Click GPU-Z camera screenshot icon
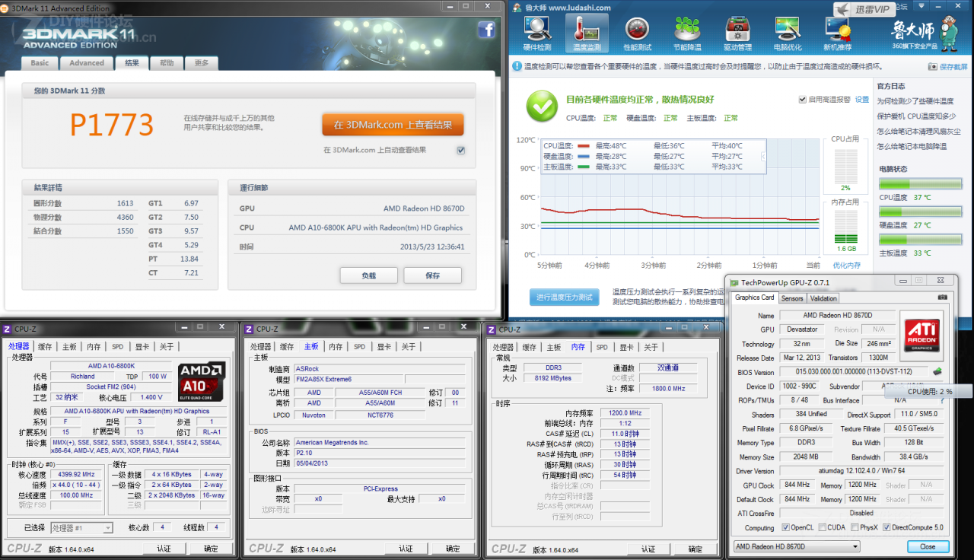This screenshot has height=560, width=974. coord(943,297)
